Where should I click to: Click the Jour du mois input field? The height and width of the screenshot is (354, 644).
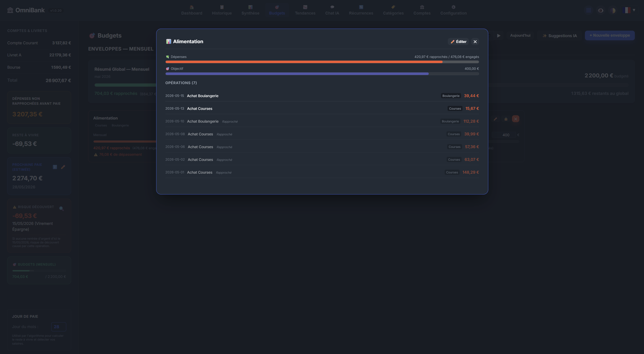point(58,326)
